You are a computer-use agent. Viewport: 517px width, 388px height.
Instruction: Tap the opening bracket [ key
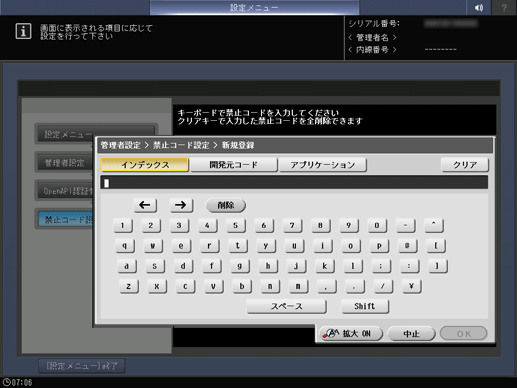point(436,246)
